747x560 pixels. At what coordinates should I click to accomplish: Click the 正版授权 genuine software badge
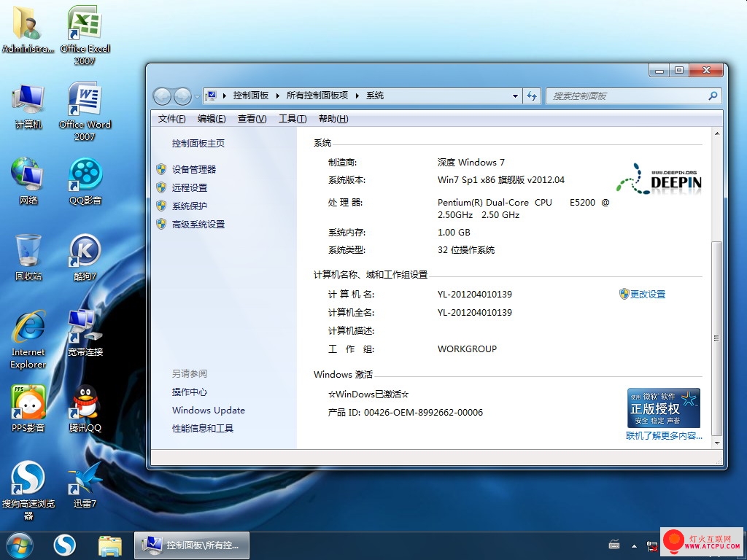tap(664, 408)
